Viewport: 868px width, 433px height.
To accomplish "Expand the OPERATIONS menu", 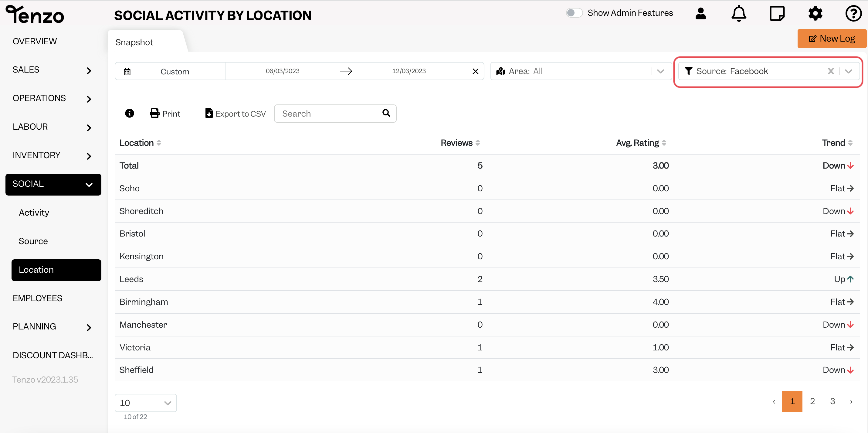I will [89, 99].
